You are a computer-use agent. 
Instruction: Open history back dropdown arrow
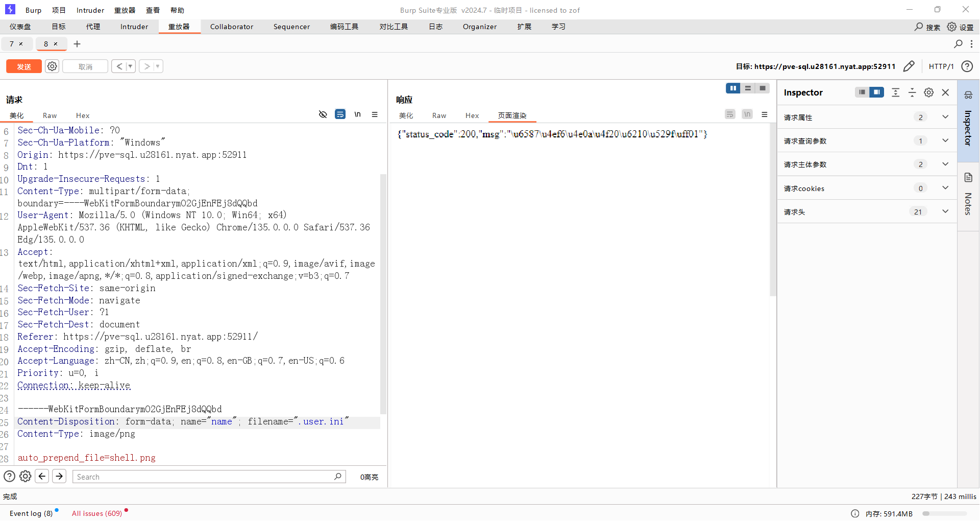(130, 66)
